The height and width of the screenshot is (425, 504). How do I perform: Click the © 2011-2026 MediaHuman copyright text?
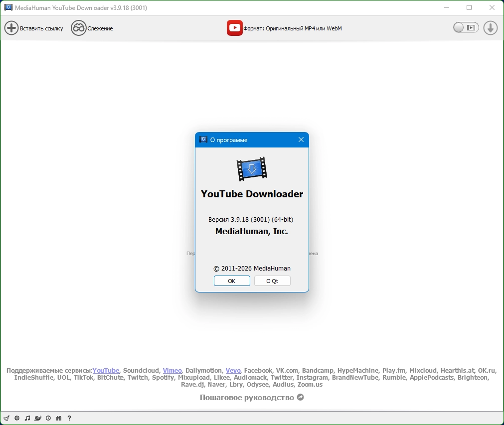[252, 268]
